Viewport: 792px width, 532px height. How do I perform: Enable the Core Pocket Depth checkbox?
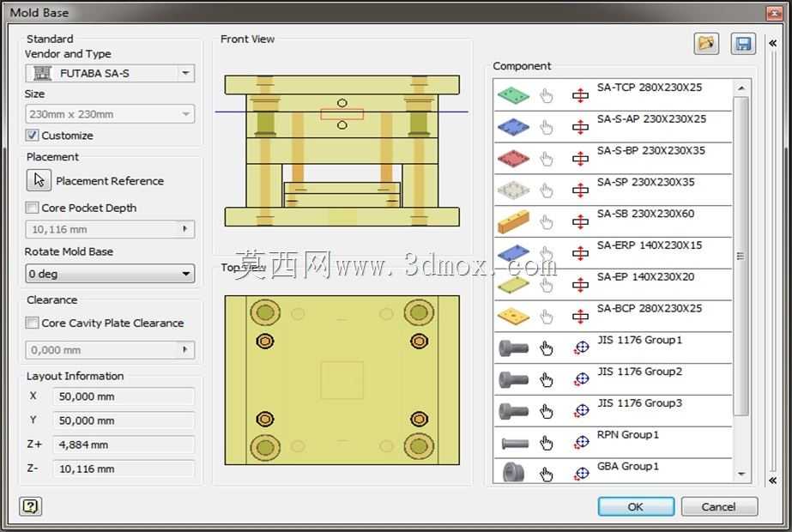32,207
